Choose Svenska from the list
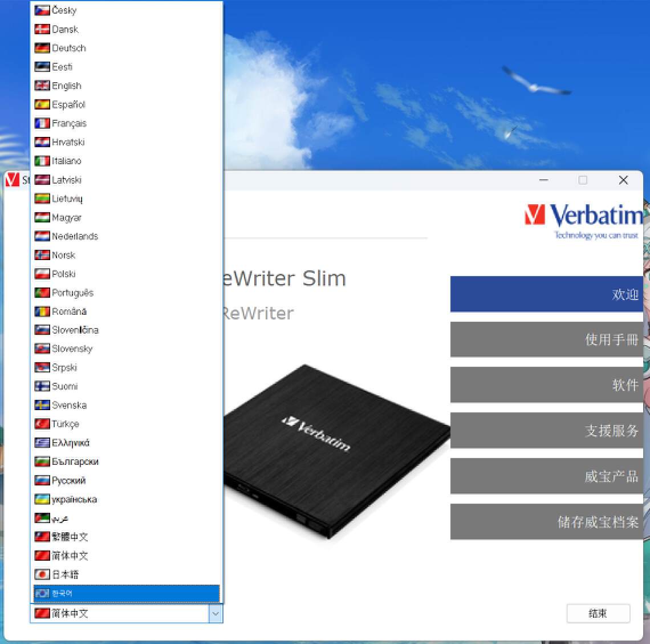650x644 pixels. click(127, 405)
